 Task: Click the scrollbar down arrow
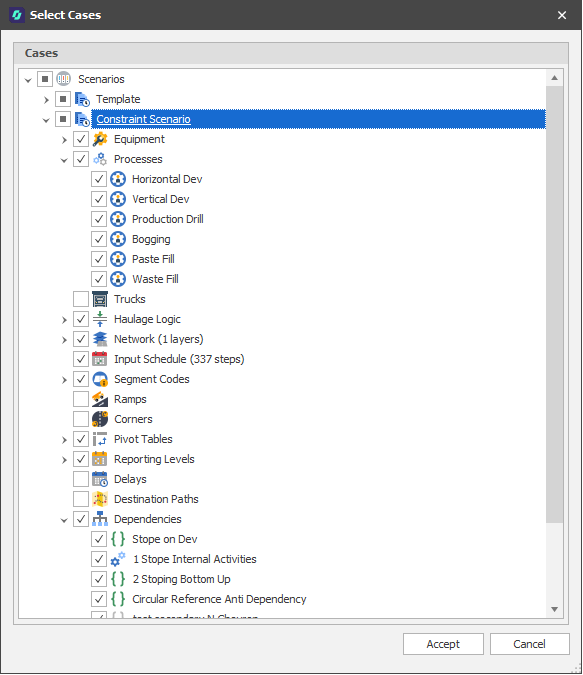tap(555, 609)
